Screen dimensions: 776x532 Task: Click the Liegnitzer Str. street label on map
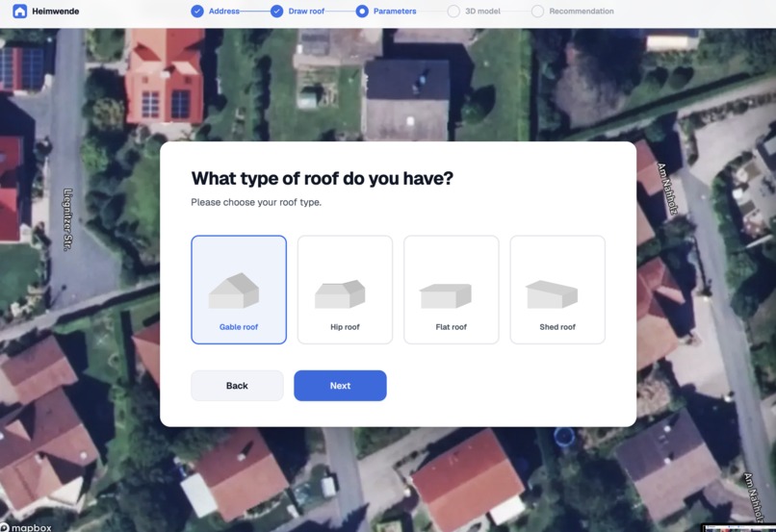click(68, 219)
